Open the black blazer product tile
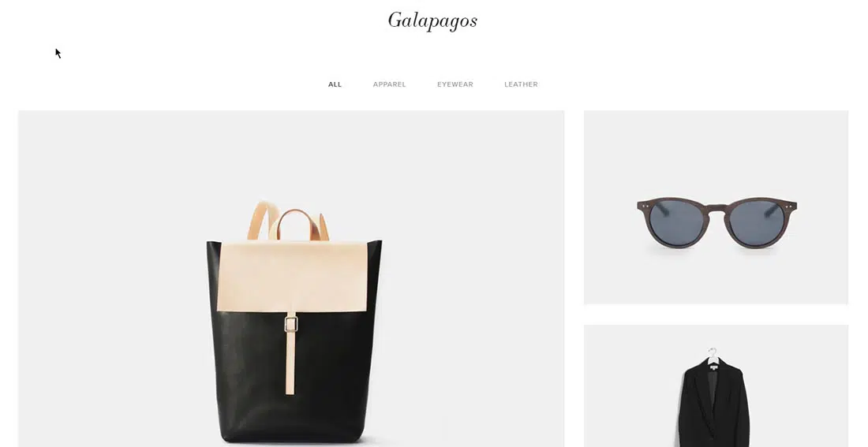The width and height of the screenshot is (868, 447). pos(716,386)
